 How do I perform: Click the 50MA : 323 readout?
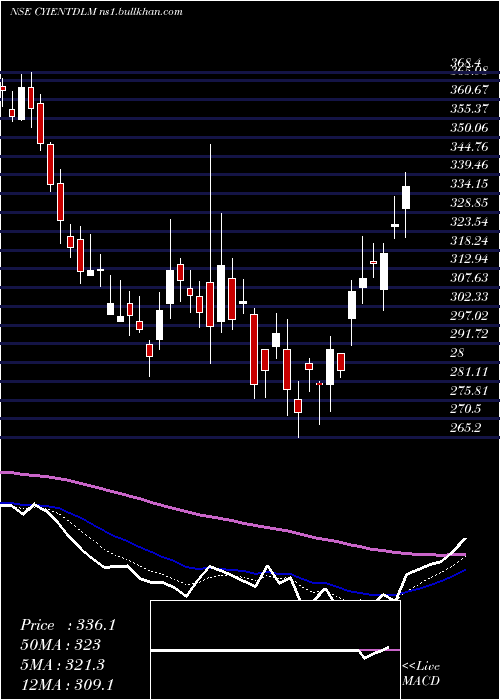(60, 645)
